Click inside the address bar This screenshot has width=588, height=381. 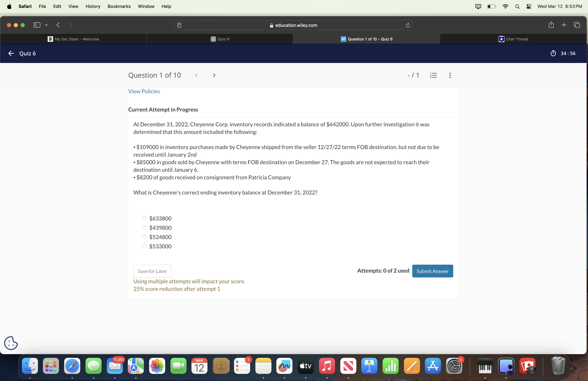coord(294,25)
